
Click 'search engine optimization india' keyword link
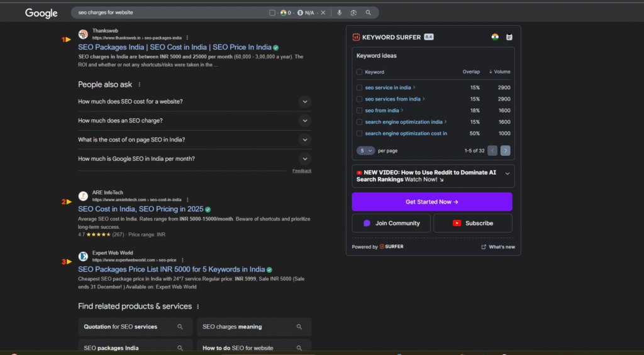coord(404,122)
